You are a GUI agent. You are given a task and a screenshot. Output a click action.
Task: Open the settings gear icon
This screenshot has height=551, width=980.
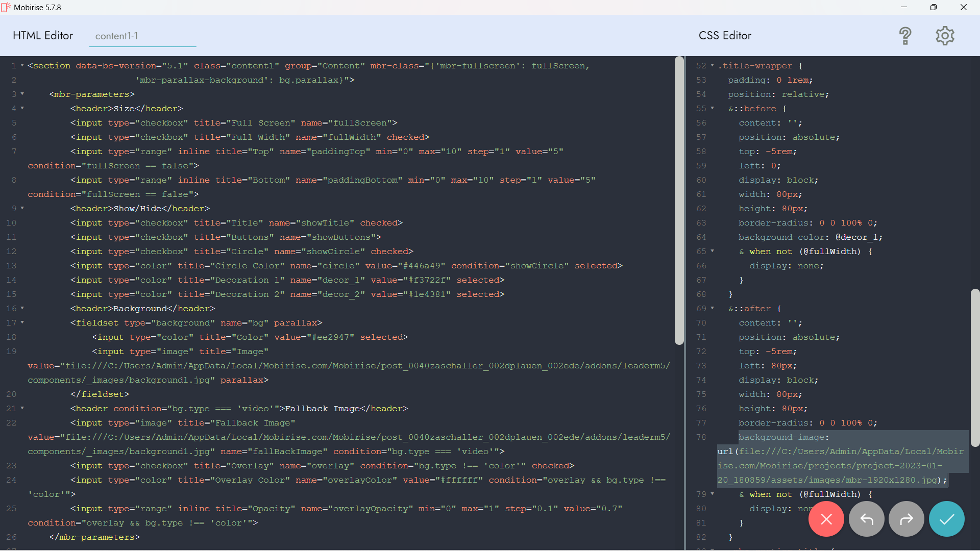(x=945, y=36)
